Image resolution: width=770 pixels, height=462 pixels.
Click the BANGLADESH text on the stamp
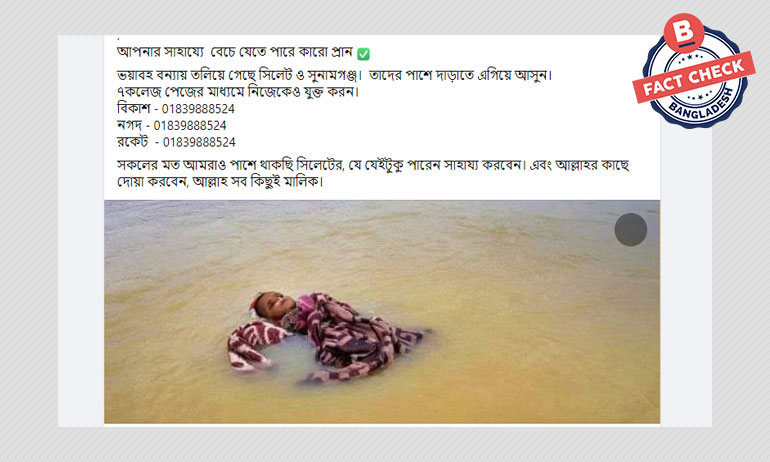point(702,106)
